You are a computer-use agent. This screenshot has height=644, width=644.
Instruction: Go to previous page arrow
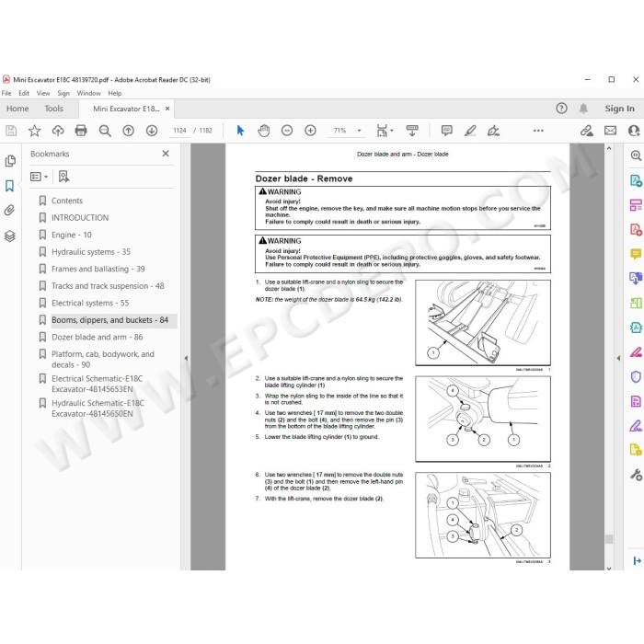point(128,131)
